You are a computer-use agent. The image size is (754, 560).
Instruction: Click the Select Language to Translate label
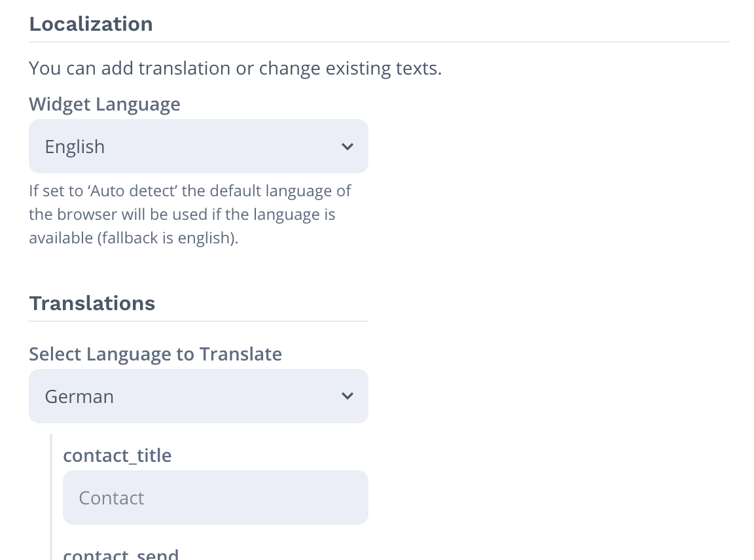tap(155, 353)
